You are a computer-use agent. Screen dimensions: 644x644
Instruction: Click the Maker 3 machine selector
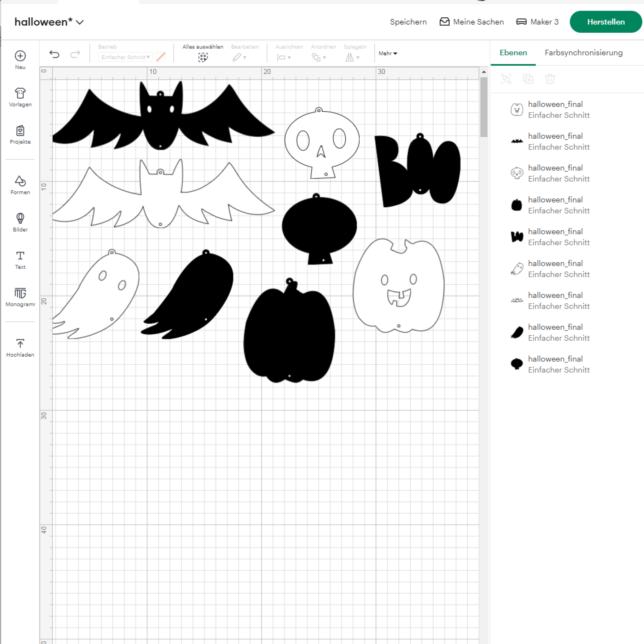537,22
